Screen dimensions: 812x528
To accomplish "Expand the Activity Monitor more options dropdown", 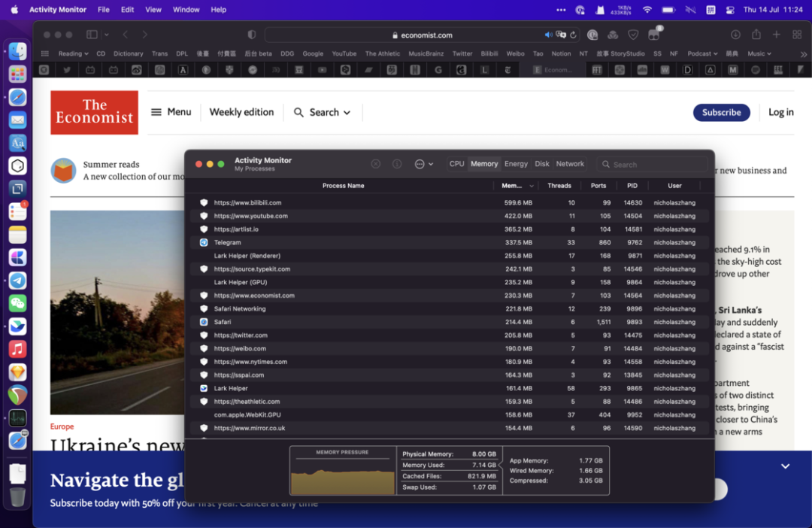I will (x=424, y=164).
